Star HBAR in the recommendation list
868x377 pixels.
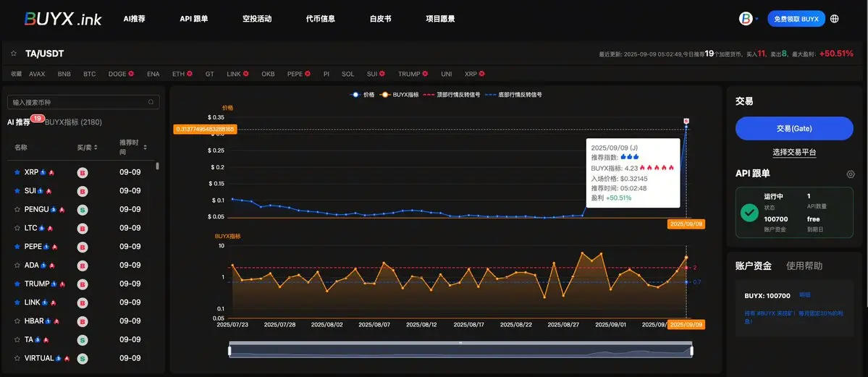click(17, 321)
